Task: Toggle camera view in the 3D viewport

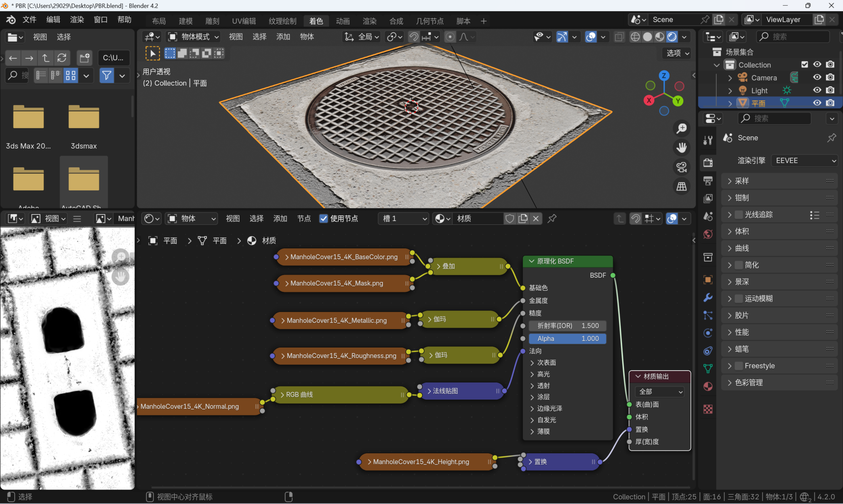Action: [682, 167]
